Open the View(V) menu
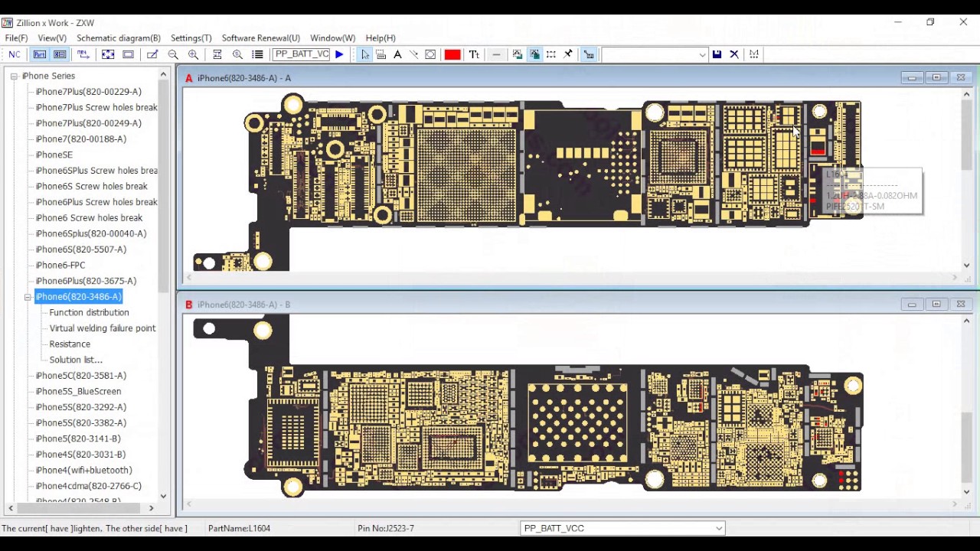The image size is (980, 551). coord(52,38)
